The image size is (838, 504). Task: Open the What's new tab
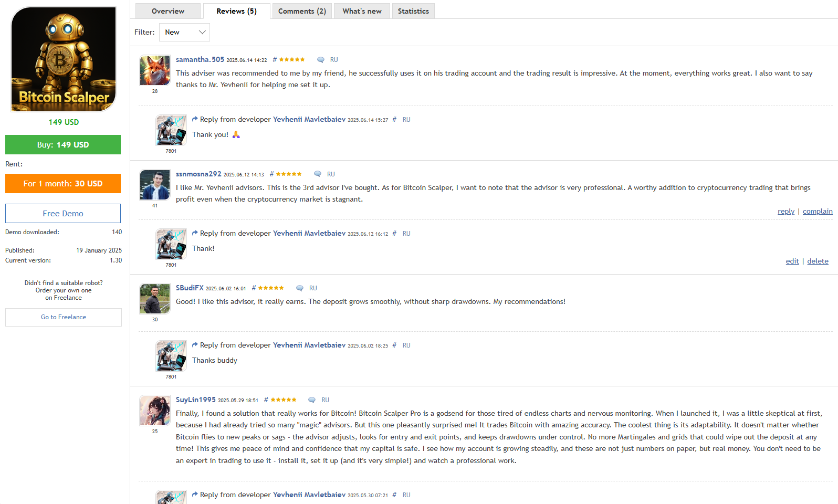pos(362,11)
